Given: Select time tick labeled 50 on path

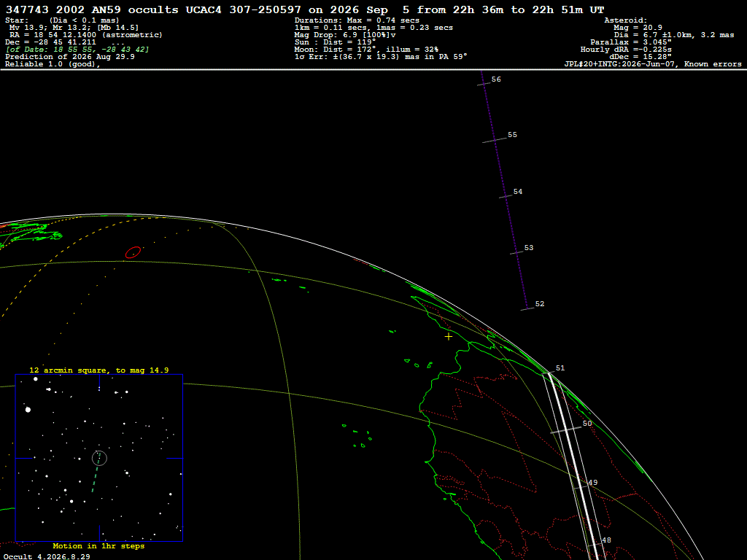Looking at the screenshot, I should pos(566,430).
